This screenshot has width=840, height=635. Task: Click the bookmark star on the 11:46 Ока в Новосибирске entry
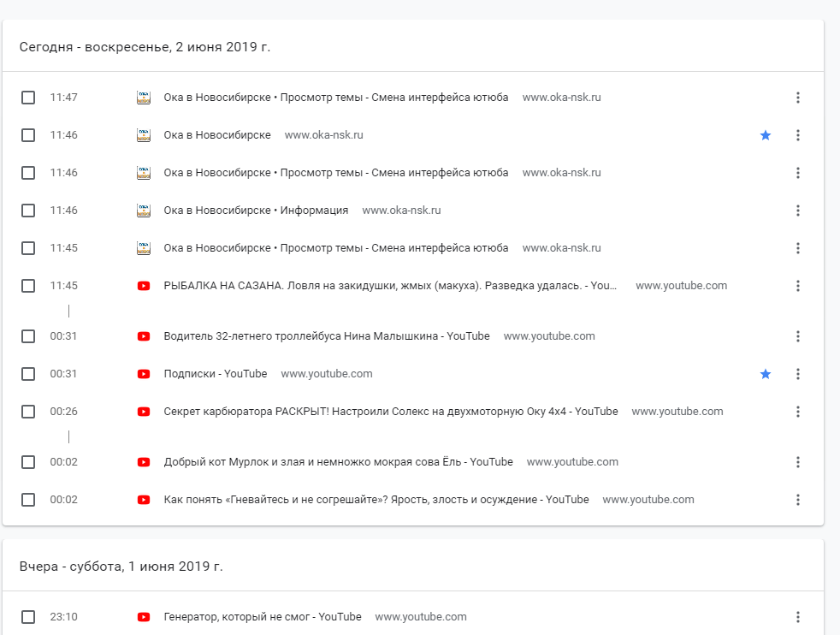pyautogui.click(x=766, y=135)
